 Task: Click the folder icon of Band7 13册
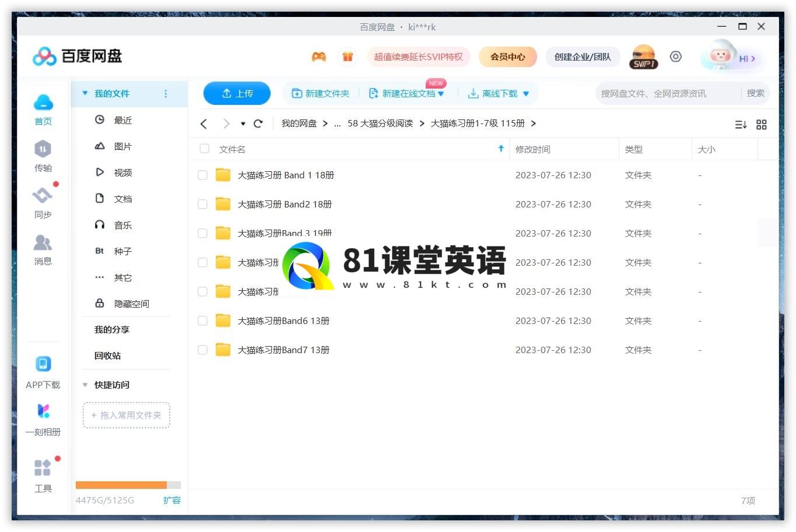click(x=223, y=350)
